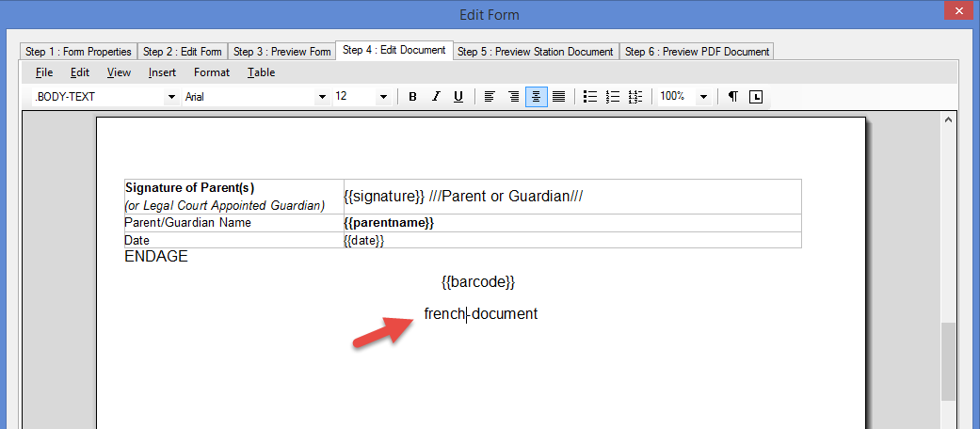Screen dimensions: 980x429
Task: Click the {{date}} table cell
Action: (571, 240)
